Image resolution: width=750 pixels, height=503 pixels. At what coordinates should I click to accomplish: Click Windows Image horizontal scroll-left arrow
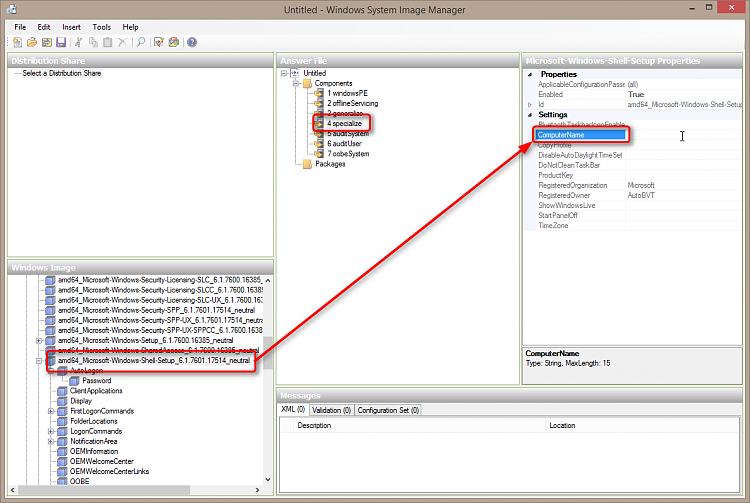pyautogui.click(x=13, y=490)
